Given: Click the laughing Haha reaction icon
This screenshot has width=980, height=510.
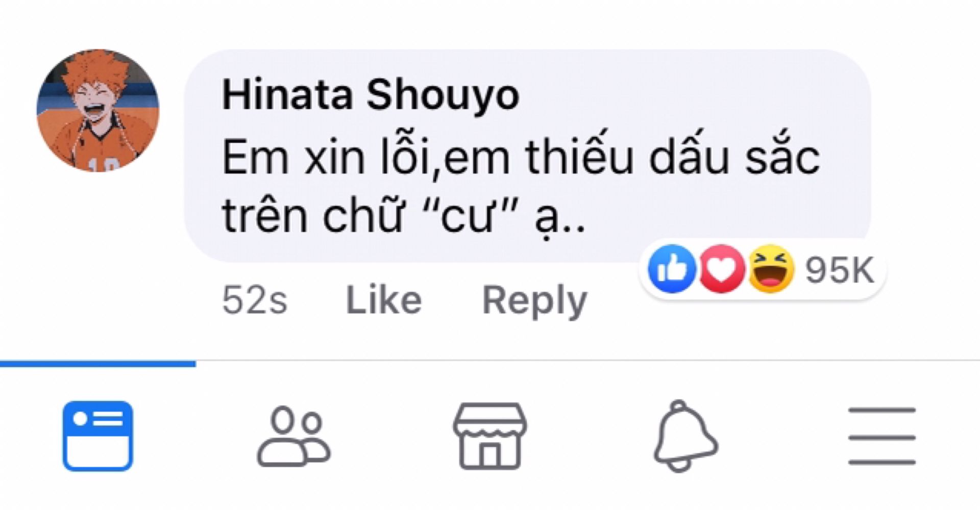Looking at the screenshot, I should [771, 269].
